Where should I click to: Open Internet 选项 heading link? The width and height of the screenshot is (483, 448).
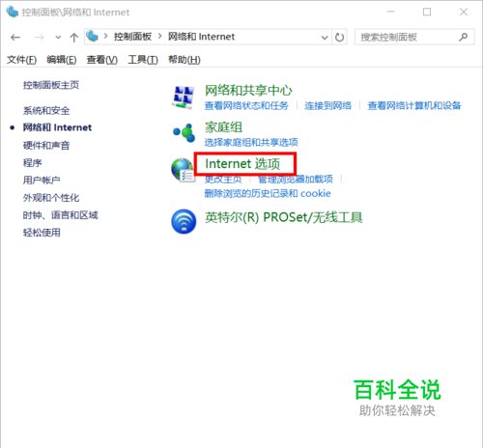click(242, 164)
